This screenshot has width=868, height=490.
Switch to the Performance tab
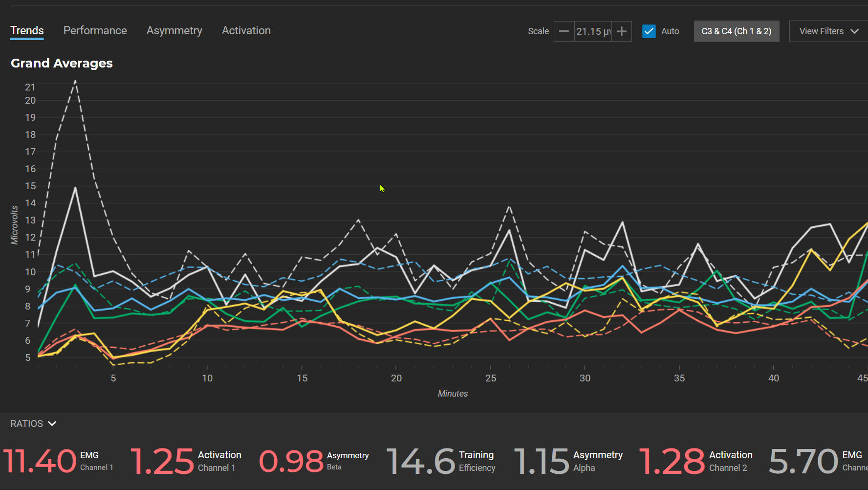(95, 30)
